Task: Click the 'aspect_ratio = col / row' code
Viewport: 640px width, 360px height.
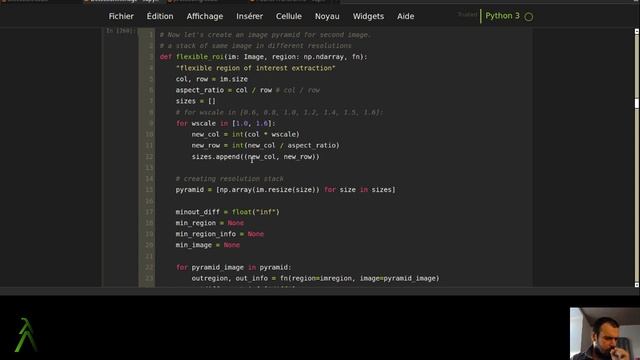Action: [224, 90]
